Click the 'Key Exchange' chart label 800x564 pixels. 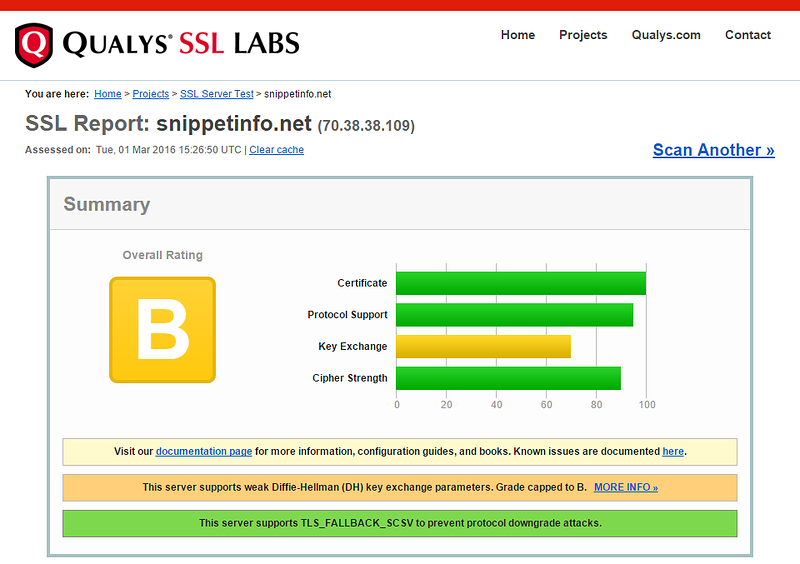(x=353, y=347)
